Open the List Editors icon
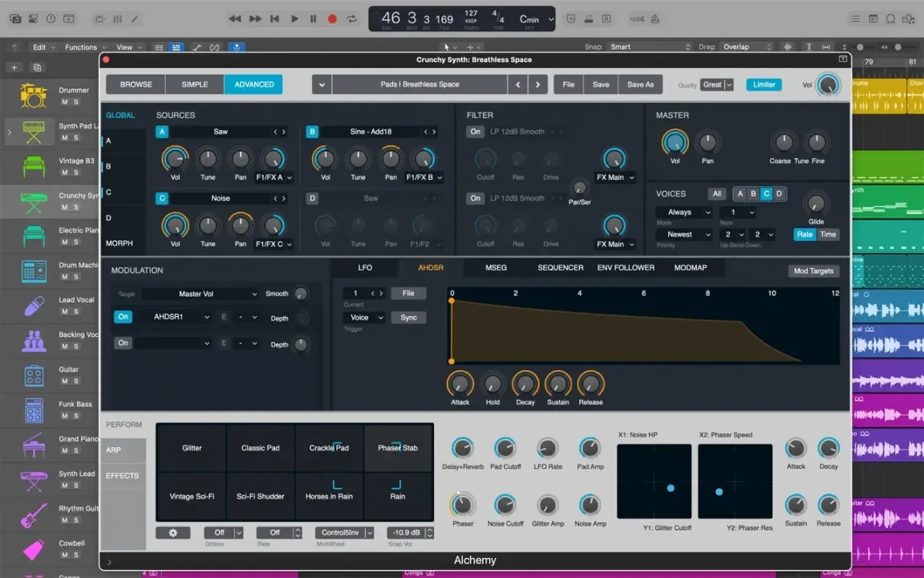924x578 pixels. pos(854,19)
